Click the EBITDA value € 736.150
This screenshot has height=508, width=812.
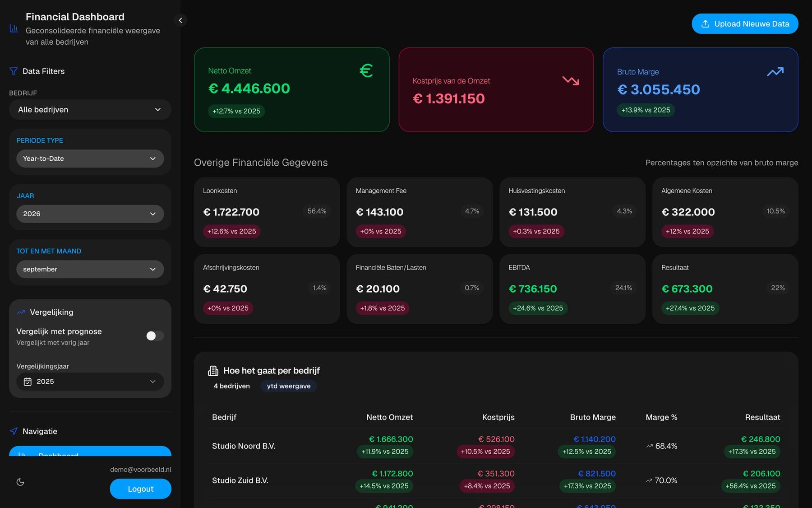[x=533, y=289]
